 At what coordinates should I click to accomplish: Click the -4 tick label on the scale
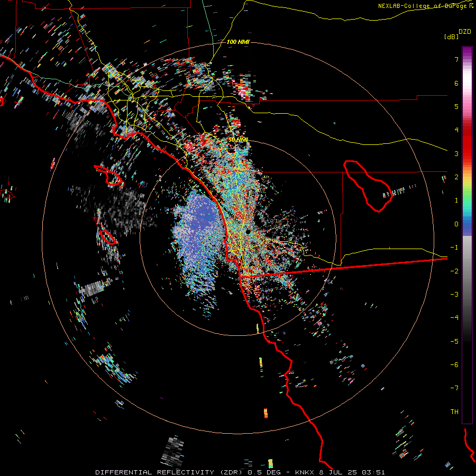[x=454, y=318]
